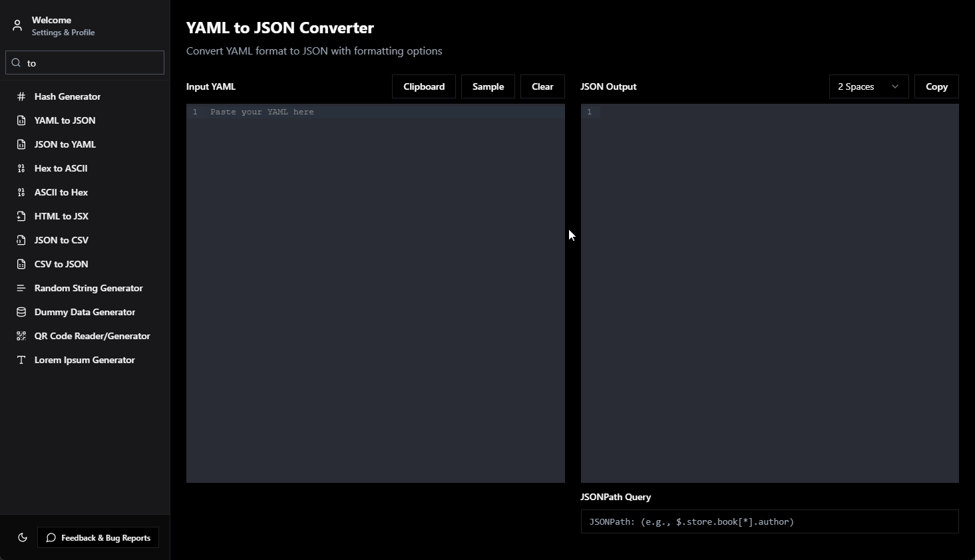Image resolution: width=975 pixels, height=560 pixels.
Task: Focus the JSONPath query field
Action: pyautogui.click(x=769, y=521)
